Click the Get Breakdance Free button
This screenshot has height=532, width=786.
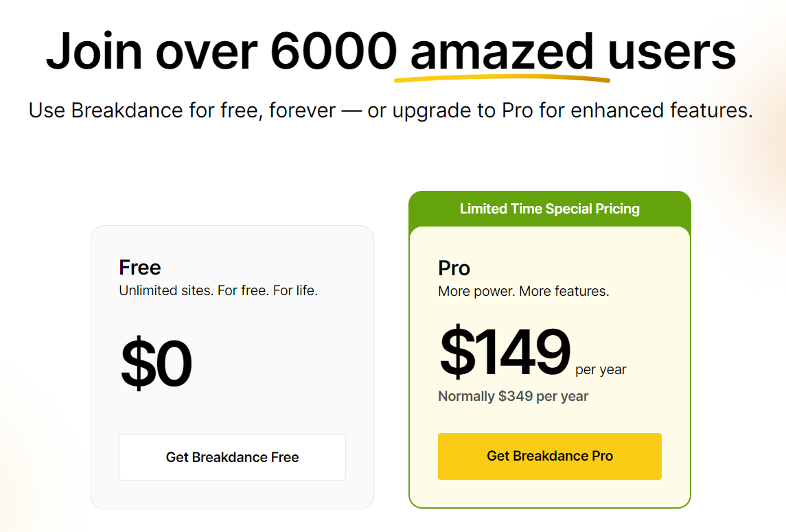(x=232, y=457)
